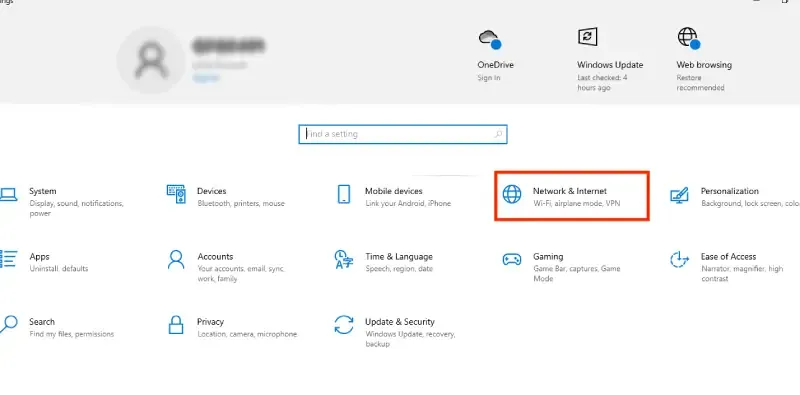The image size is (800, 395).
Task: Open the Search magnifier category icon
Action: pyautogui.click(x=8, y=325)
